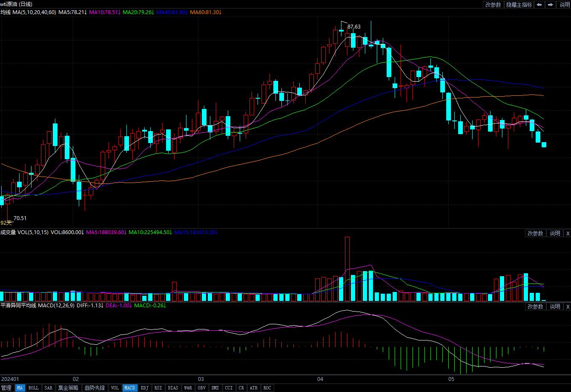Click the DEA:-1.00 MACD value
Image resolution: width=571 pixels, height=392 pixels.
tap(118, 306)
